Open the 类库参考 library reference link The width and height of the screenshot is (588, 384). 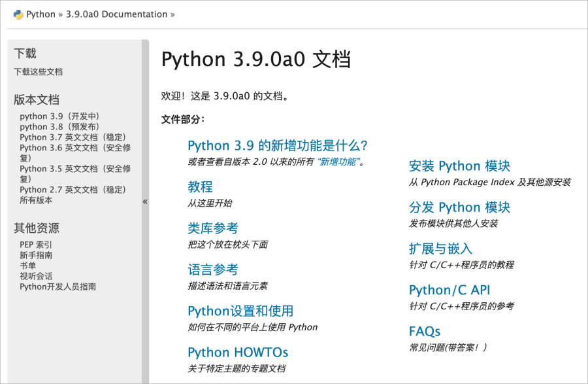[x=213, y=228]
